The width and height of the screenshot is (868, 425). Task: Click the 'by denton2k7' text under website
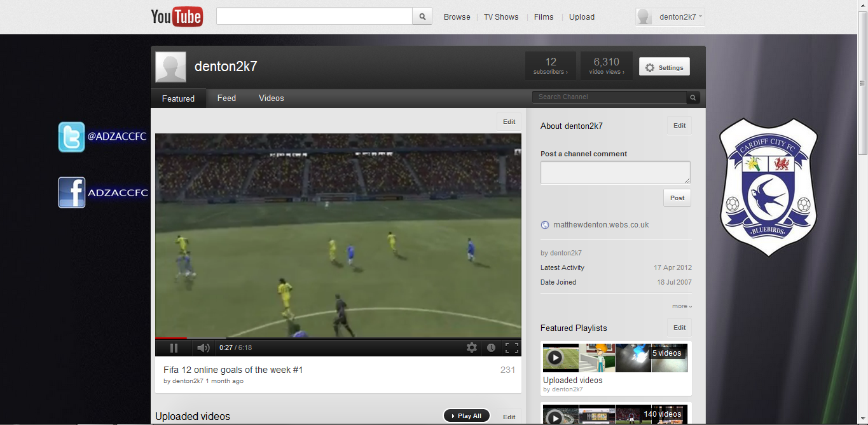coord(561,253)
